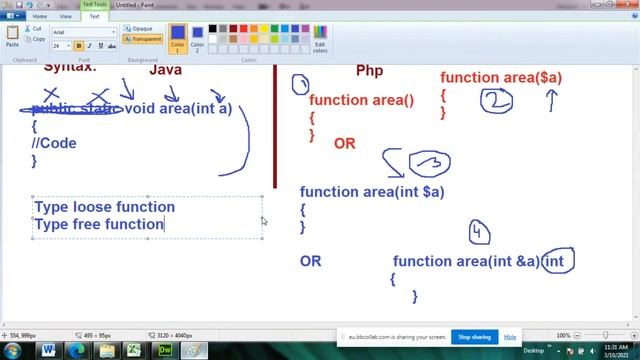Adjust the zoom slider handle

click(606, 335)
